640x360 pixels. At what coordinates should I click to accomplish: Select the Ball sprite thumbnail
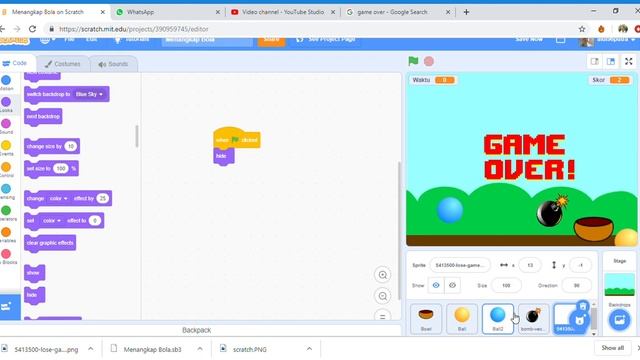coord(462,319)
